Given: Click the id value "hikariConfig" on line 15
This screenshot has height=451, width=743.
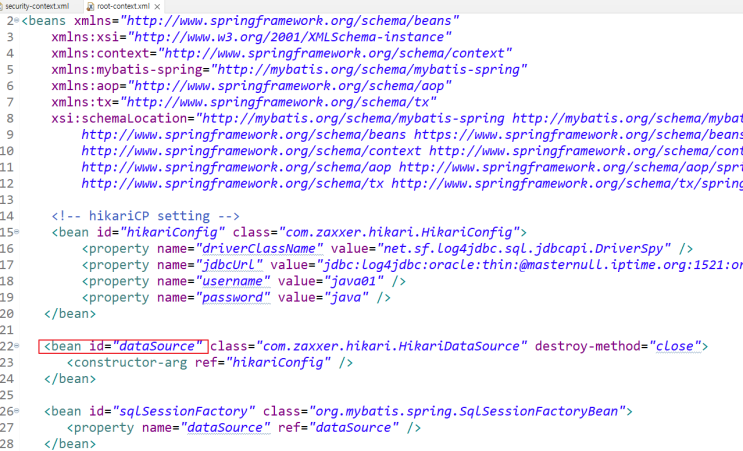Looking at the screenshot, I should (x=172, y=233).
